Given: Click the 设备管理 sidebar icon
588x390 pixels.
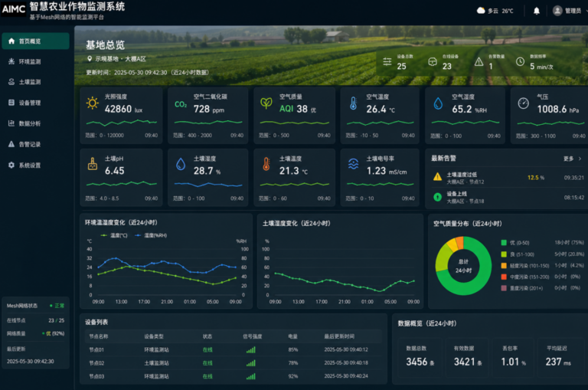Looking at the screenshot, I should [x=11, y=103].
